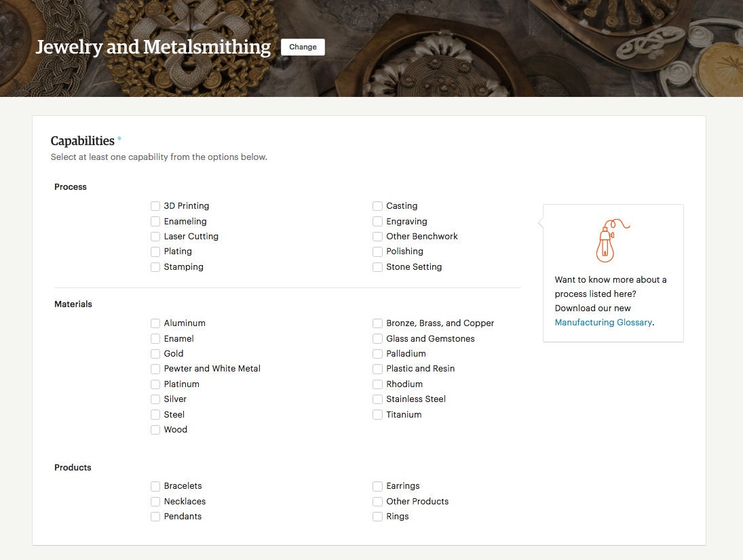Select Enameling under Process
The height and width of the screenshot is (560, 743).
(x=155, y=221)
